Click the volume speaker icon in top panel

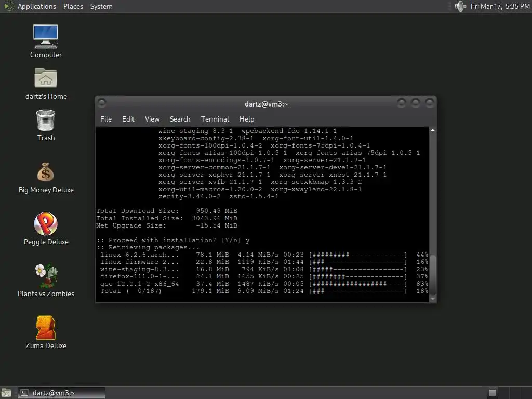pos(460,6)
